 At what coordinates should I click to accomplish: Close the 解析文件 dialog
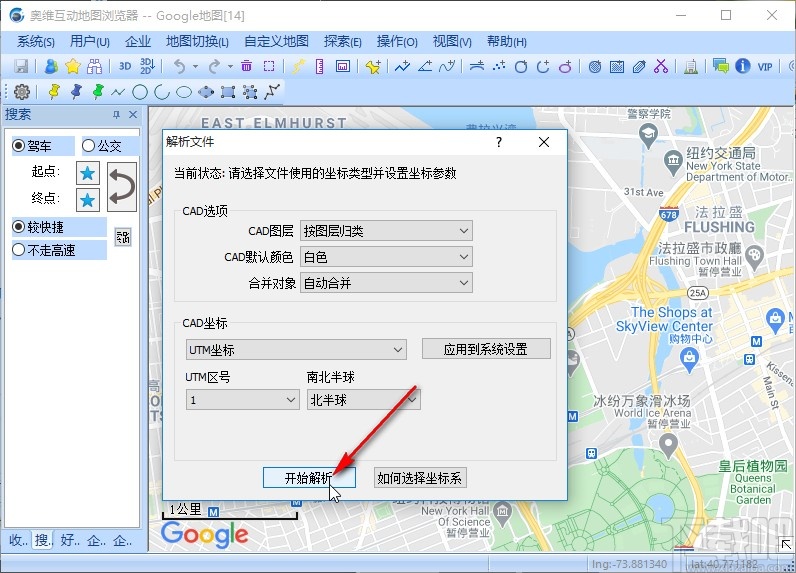pyautogui.click(x=544, y=142)
